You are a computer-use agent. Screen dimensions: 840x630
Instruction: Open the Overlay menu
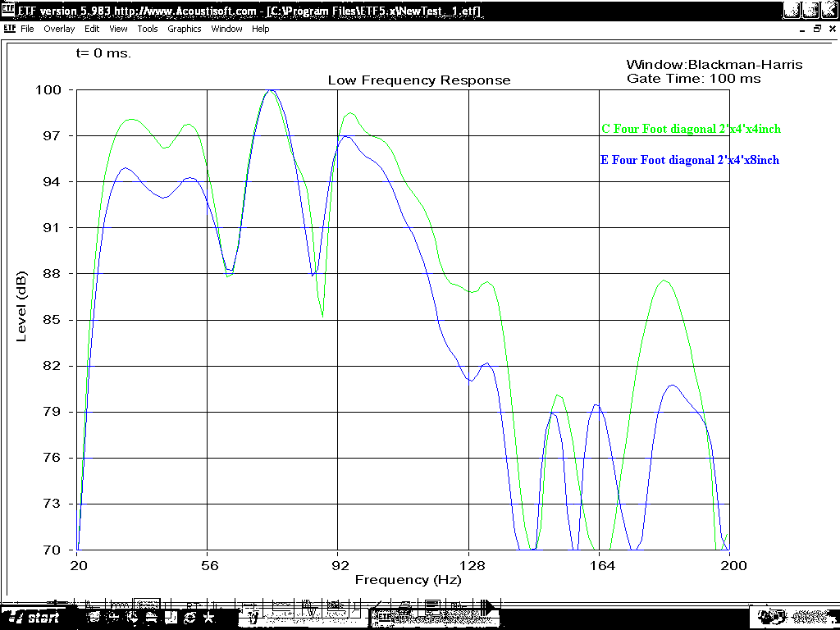point(59,29)
